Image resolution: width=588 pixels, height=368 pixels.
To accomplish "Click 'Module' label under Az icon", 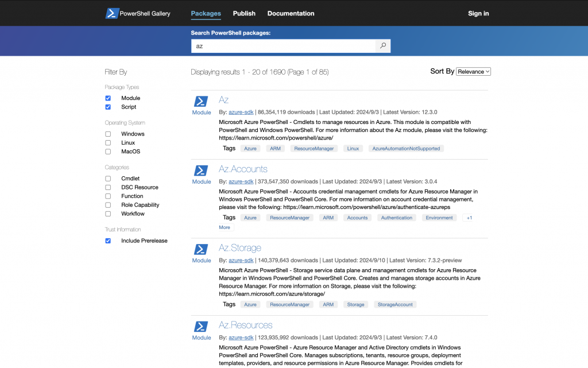I will point(202,113).
